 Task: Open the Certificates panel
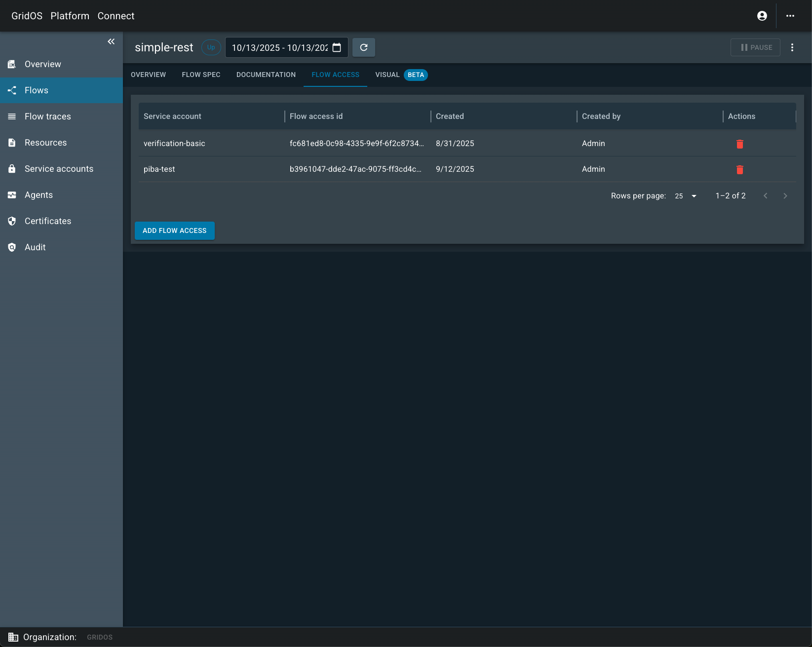pos(47,221)
